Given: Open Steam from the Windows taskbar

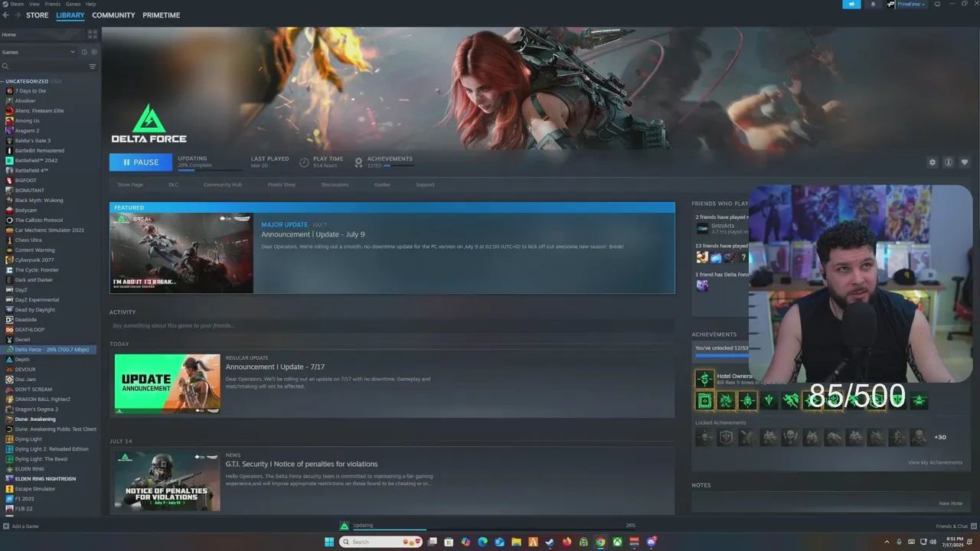Looking at the screenshot, I should pos(550,542).
